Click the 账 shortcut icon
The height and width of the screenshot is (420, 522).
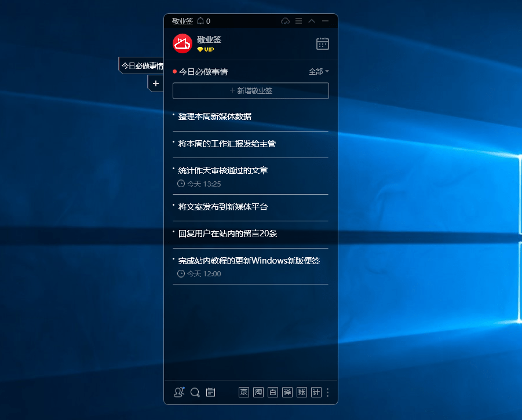click(x=302, y=392)
